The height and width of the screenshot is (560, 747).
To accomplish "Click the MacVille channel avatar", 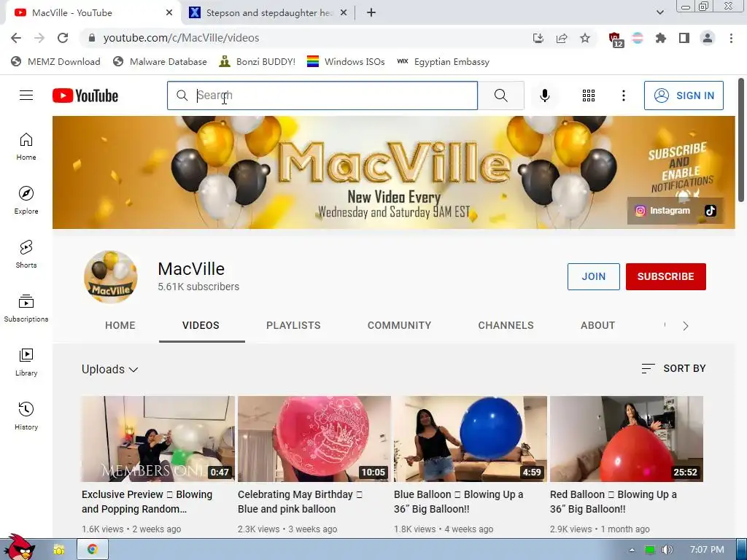I will pyautogui.click(x=111, y=276).
